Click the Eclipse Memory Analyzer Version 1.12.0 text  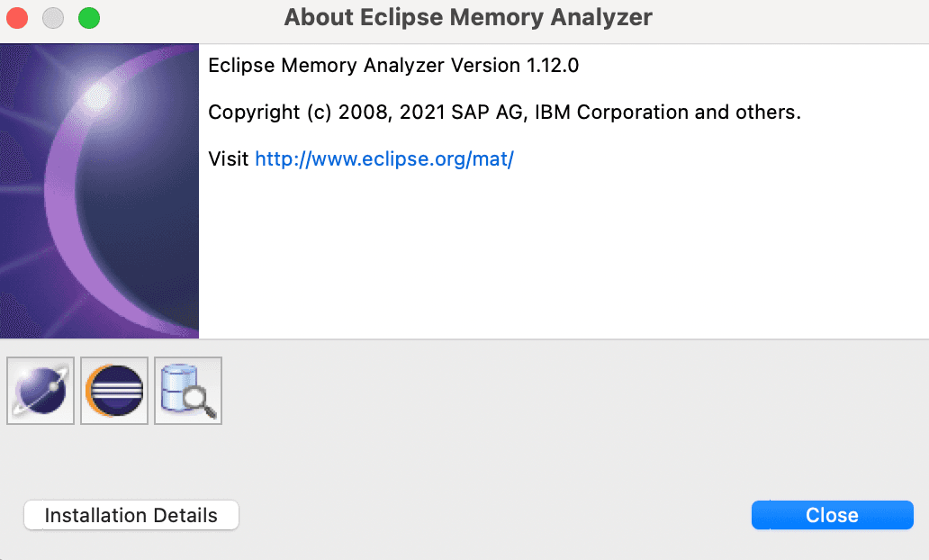(x=393, y=65)
